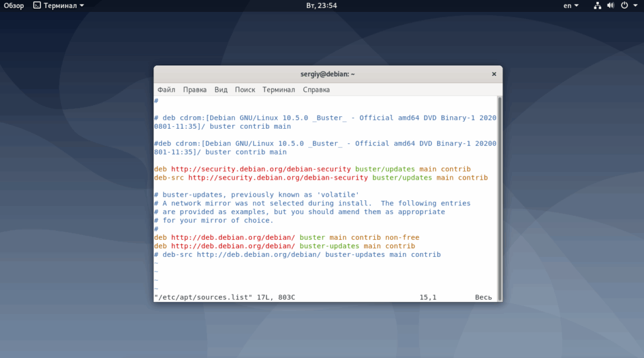
Task: Click the Обзор activities button
Action: click(14, 6)
